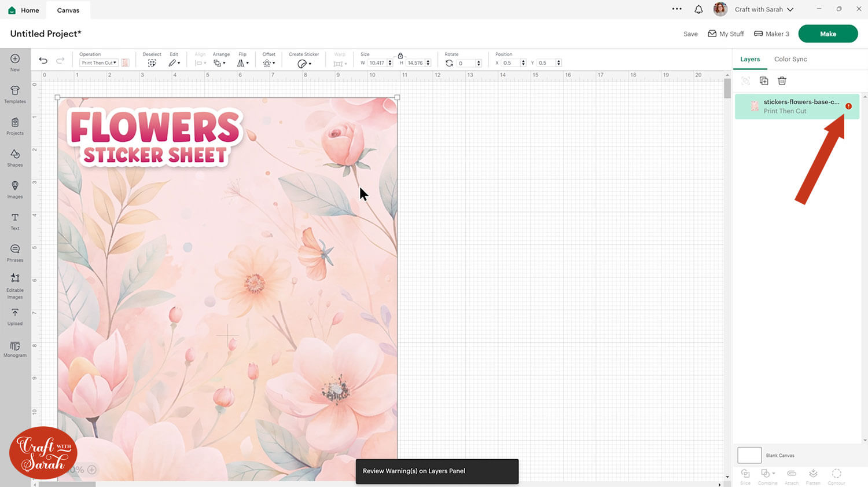Image resolution: width=868 pixels, height=487 pixels.
Task: Open notifications bell
Action: [x=698, y=9]
